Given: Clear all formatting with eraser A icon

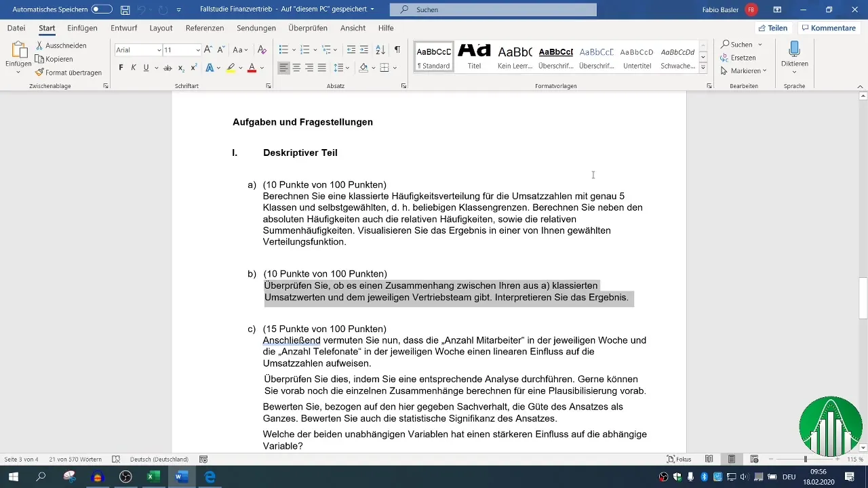Looking at the screenshot, I should [262, 50].
